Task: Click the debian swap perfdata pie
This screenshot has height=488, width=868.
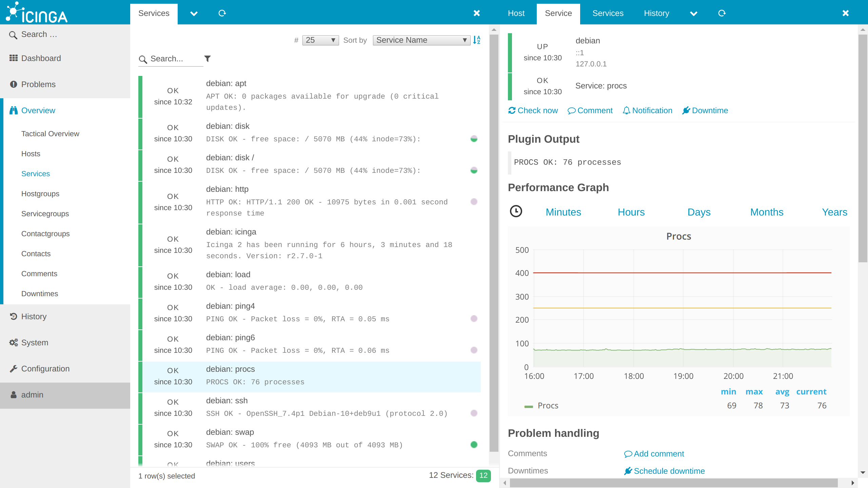Action: (x=474, y=445)
